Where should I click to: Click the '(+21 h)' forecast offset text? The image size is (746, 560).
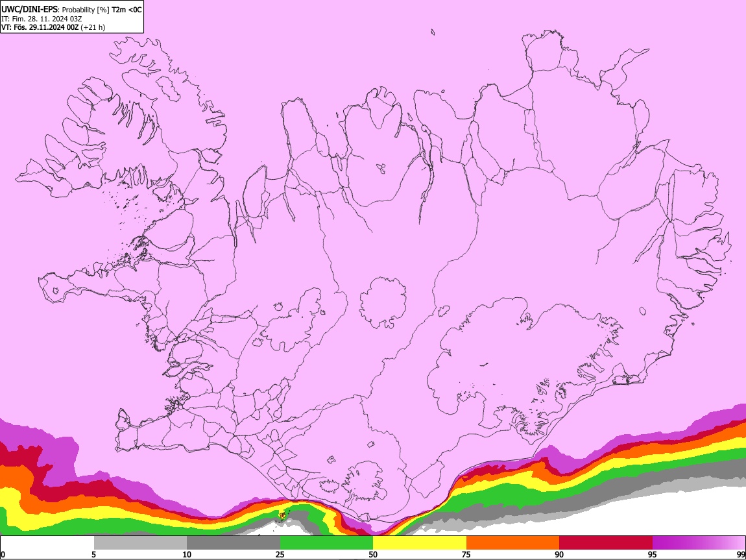tap(93, 27)
